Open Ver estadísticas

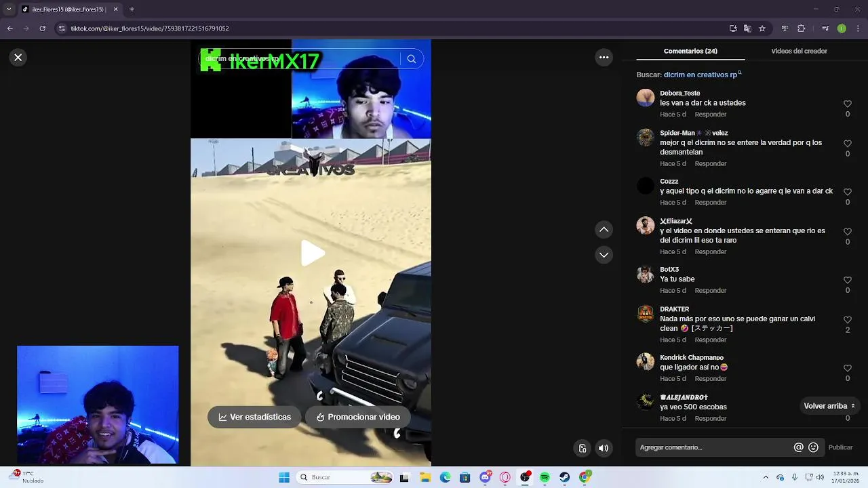(x=255, y=417)
